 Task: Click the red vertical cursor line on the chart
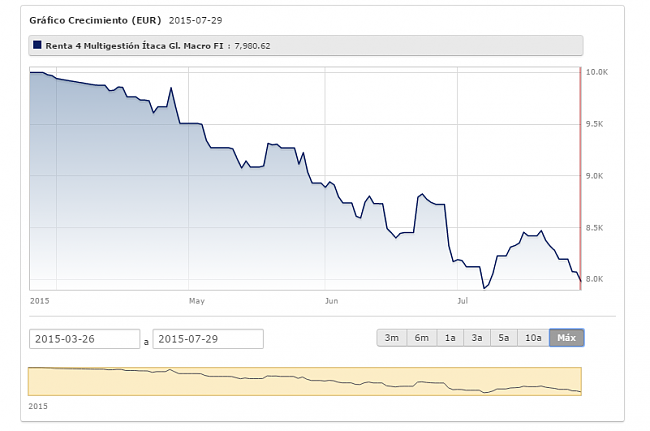pyautogui.click(x=580, y=180)
